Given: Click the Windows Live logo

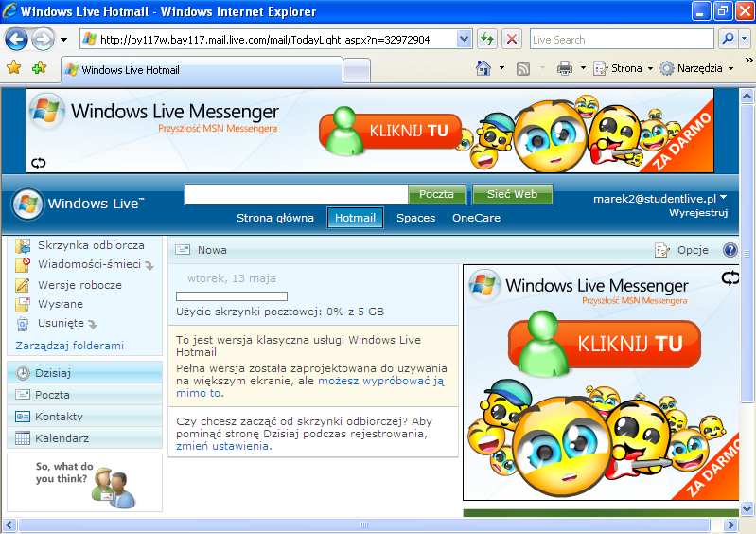Looking at the screenshot, I should pyautogui.click(x=79, y=204).
